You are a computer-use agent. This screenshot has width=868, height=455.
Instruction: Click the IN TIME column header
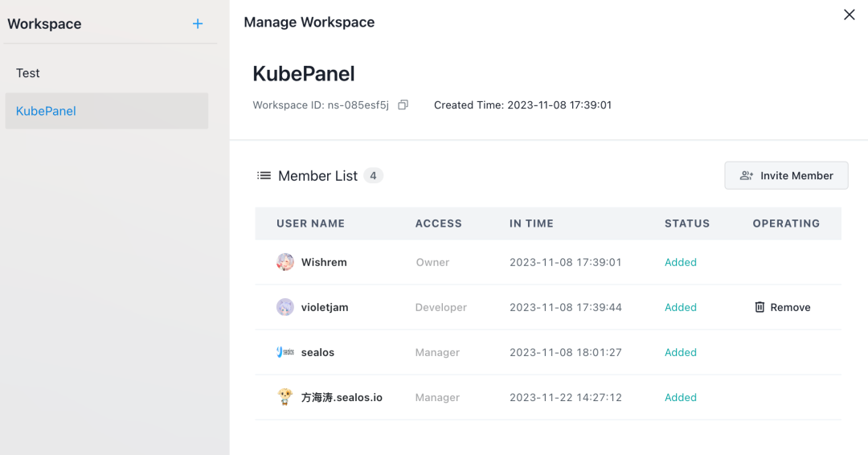pos(531,223)
